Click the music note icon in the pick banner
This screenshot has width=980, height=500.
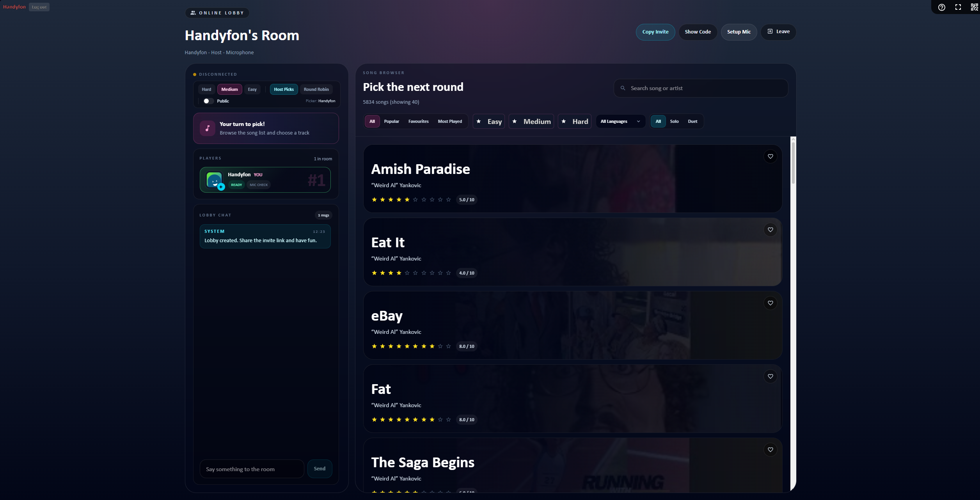click(208, 128)
